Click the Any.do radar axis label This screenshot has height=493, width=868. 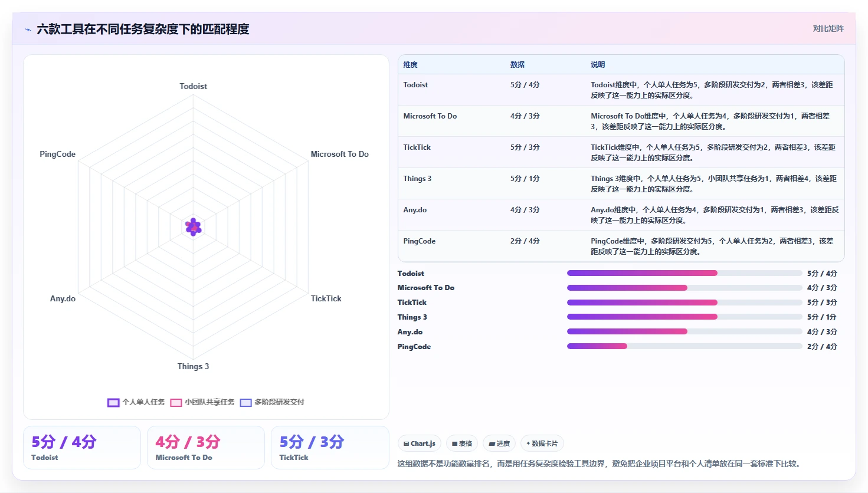click(x=63, y=298)
